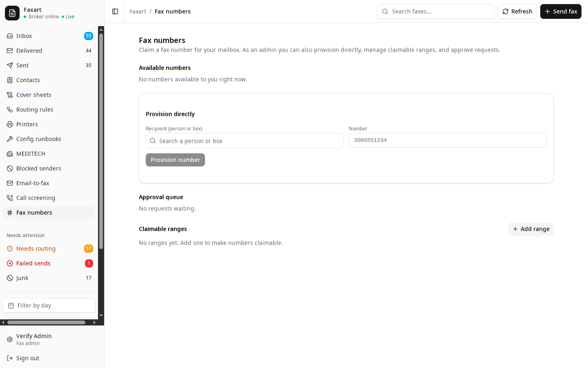The image size is (588, 368).
Task: Click the Inbox tray icon
Action: [x=10, y=36]
